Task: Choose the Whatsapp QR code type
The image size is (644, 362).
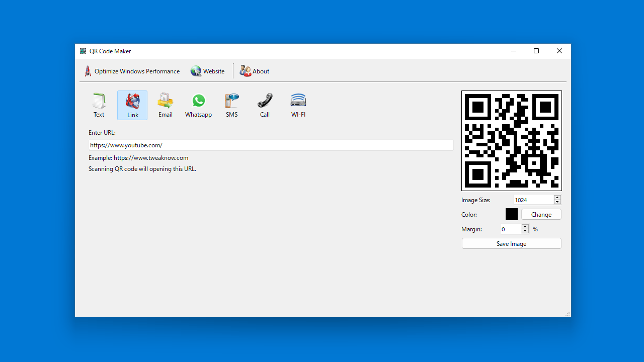Action: (198, 106)
